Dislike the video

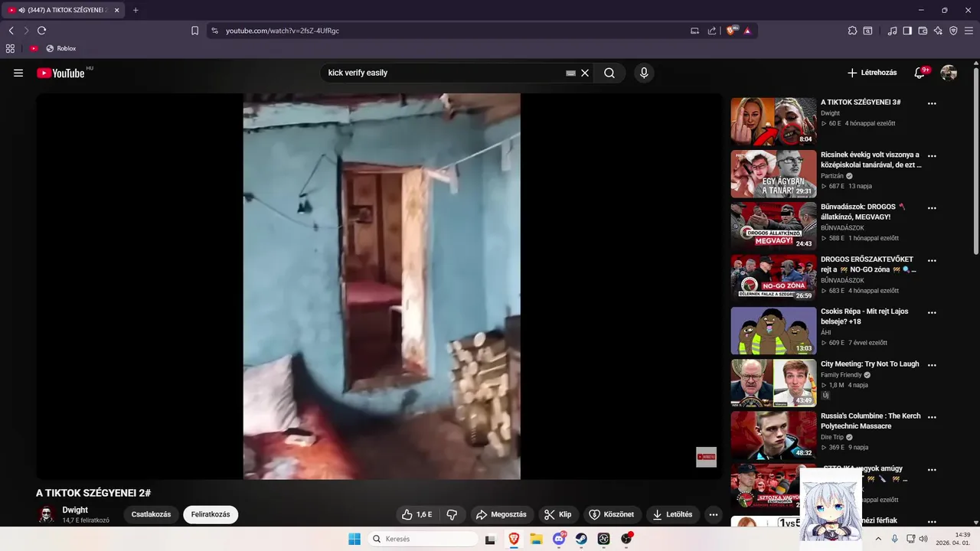(x=452, y=514)
